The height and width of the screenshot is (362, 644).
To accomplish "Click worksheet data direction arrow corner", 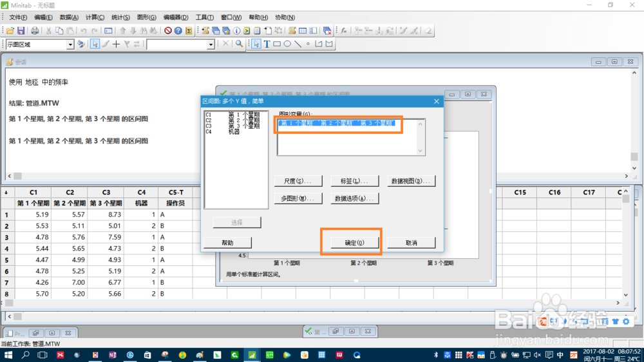I will (6, 193).
